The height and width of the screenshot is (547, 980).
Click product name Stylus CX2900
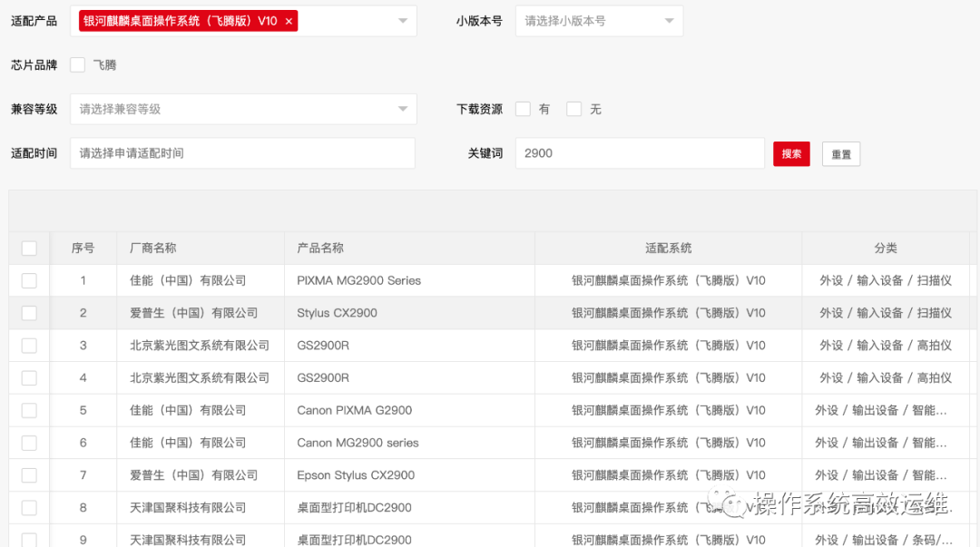pyautogui.click(x=337, y=313)
